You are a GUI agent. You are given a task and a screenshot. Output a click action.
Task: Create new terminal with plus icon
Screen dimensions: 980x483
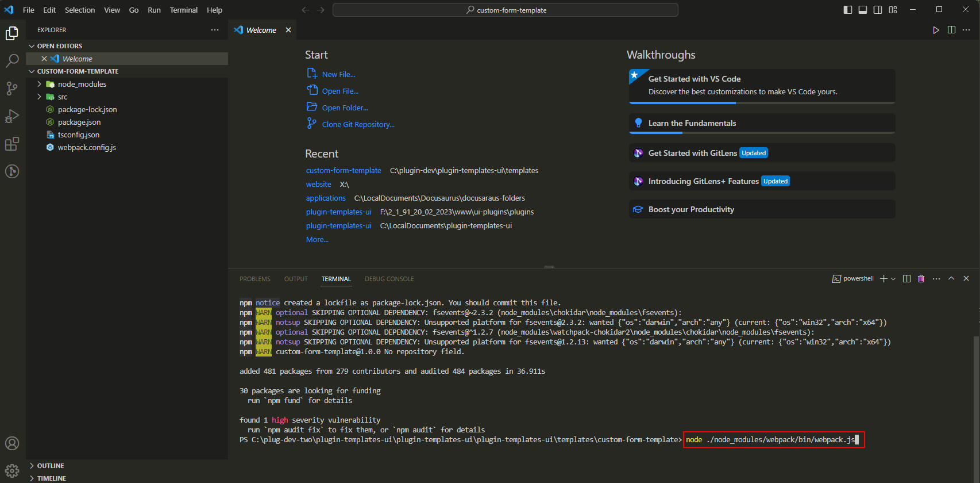click(883, 278)
